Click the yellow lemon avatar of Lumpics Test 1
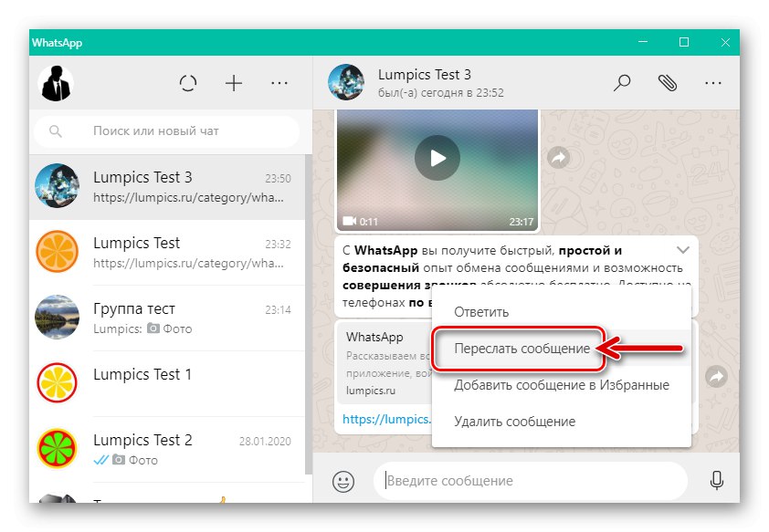 pos(57,383)
